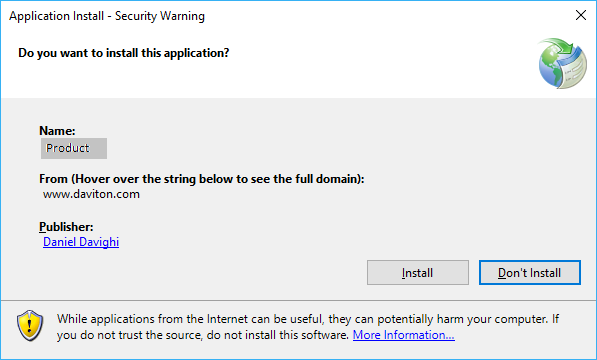Click the Publisher: label

coord(66,227)
